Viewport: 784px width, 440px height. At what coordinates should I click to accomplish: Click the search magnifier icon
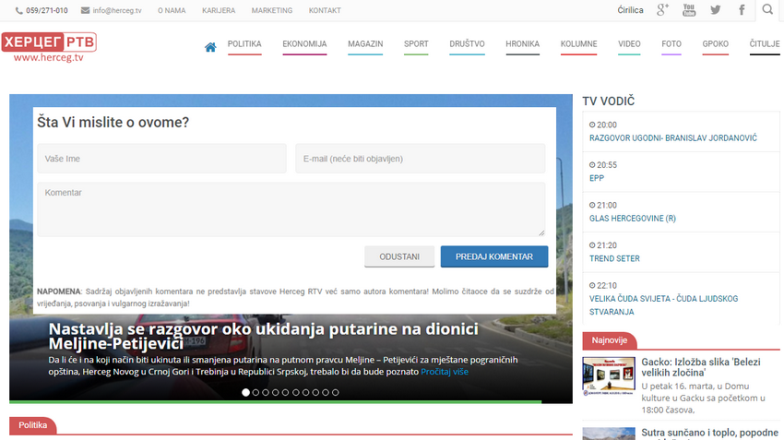768,10
